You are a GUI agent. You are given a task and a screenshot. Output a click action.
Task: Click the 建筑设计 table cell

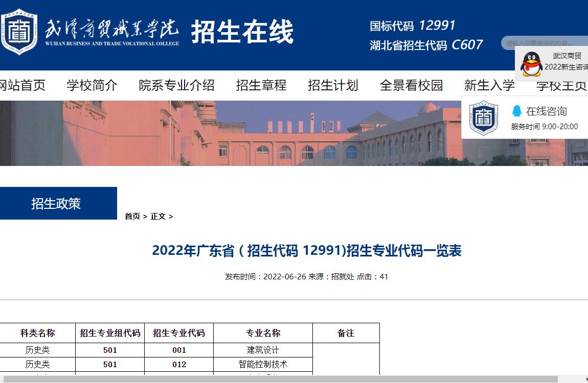(263, 350)
